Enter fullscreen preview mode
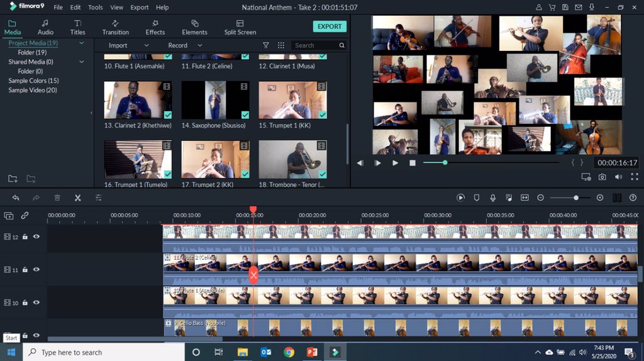Viewport: 644px width, 361px height. (635, 177)
